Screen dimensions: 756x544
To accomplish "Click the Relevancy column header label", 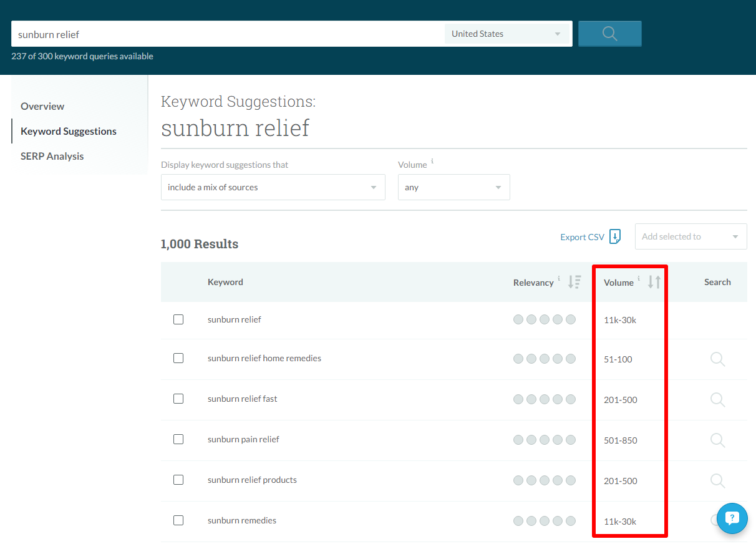I will (533, 283).
